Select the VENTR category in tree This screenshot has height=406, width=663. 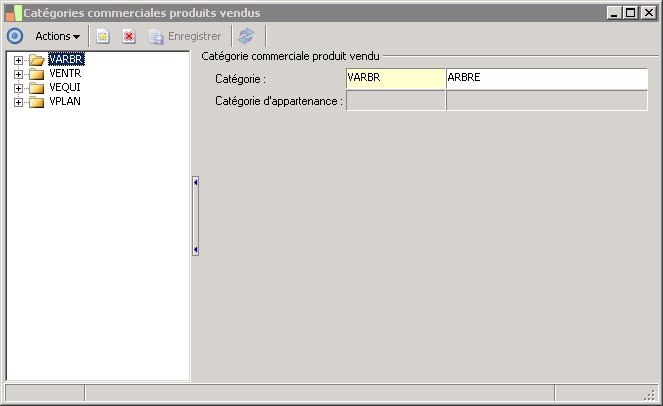pyautogui.click(x=65, y=73)
